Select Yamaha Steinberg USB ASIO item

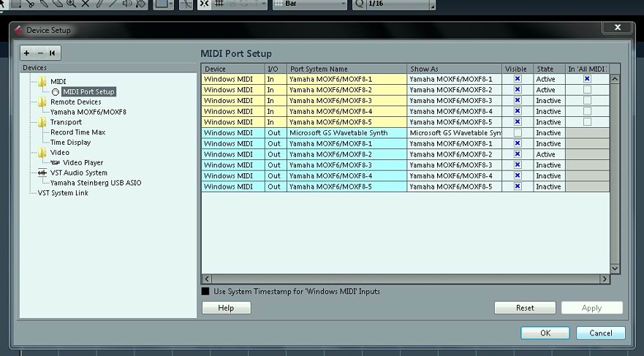point(96,183)
